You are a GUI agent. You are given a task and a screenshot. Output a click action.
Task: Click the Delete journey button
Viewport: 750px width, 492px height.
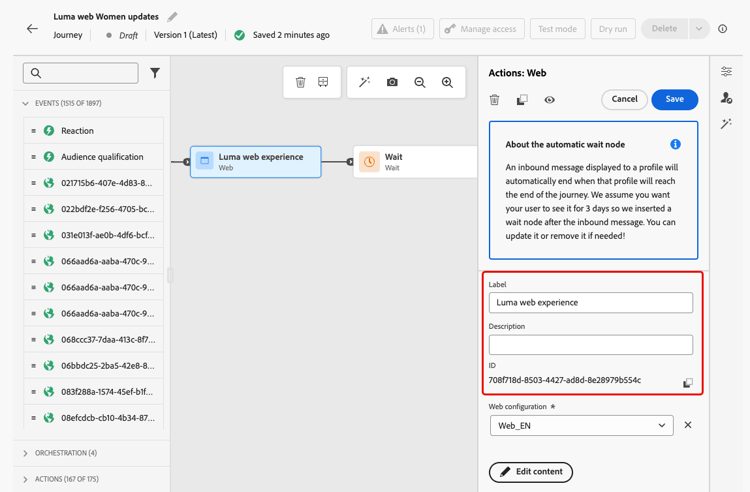[x=664, y=29]
